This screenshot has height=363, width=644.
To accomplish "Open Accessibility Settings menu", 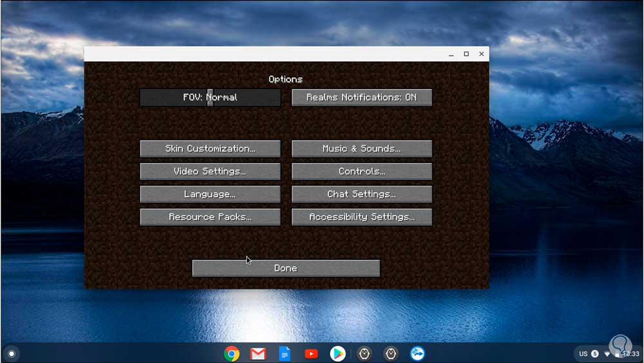I will [362, 217].
